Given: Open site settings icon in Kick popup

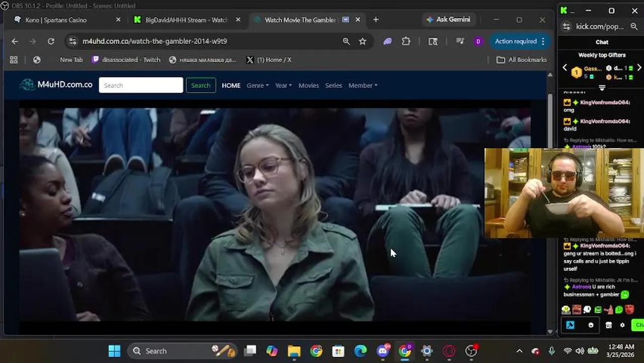Looking at the screenshot, I should coord(566,26).
